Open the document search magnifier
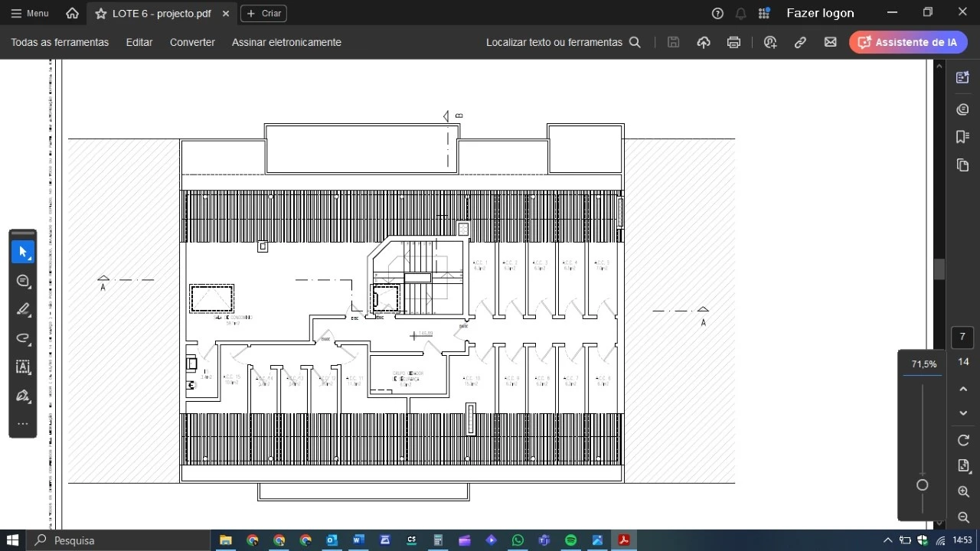The width and height of the screenshot is (980, 551). pos(635,42)
